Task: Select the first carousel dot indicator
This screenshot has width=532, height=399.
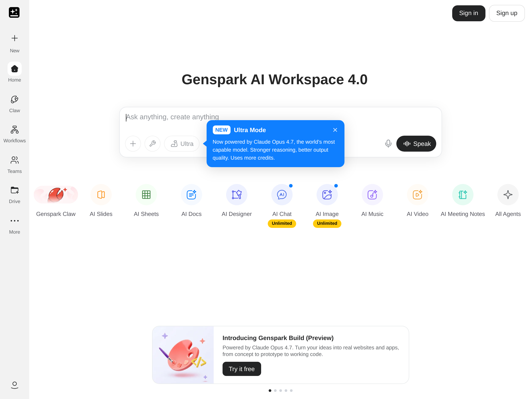Action: [270, 391]
